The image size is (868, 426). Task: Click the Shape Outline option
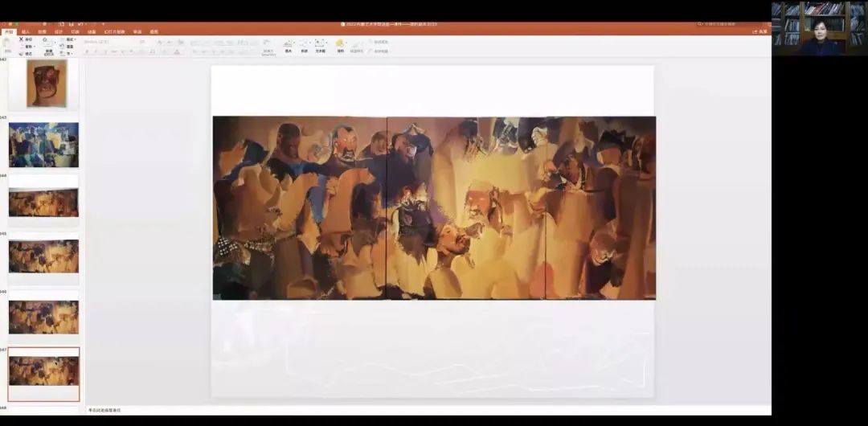[x=379, y=51]
